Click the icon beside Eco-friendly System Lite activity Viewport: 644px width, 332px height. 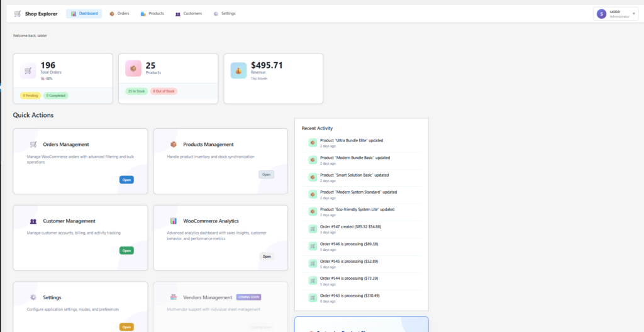(313, 212)
